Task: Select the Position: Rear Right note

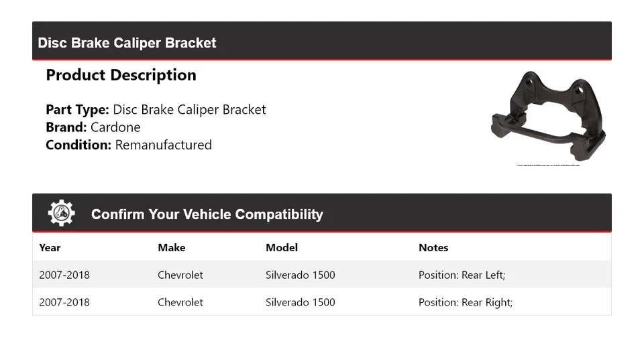Action: (x=465, y=302)
